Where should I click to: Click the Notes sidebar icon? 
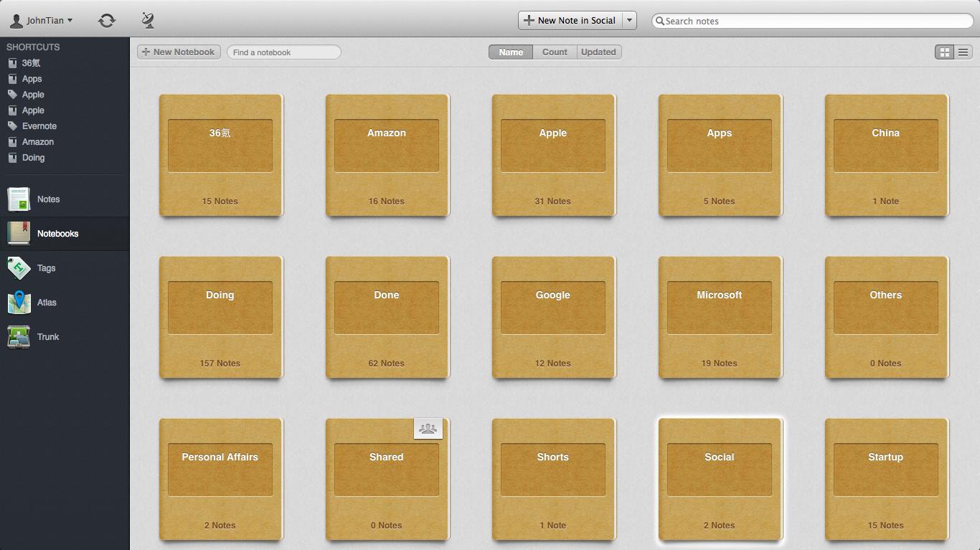pyautogui.click(x=19, y=199)
